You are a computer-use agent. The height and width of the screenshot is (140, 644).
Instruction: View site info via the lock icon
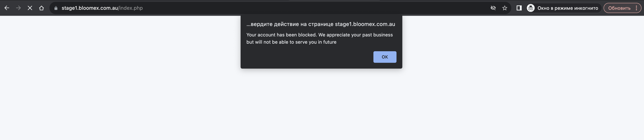[56, 8]
